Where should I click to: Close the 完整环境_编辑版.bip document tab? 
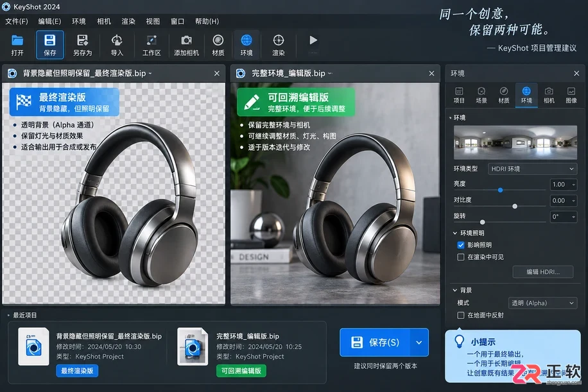tap(431, 73)
